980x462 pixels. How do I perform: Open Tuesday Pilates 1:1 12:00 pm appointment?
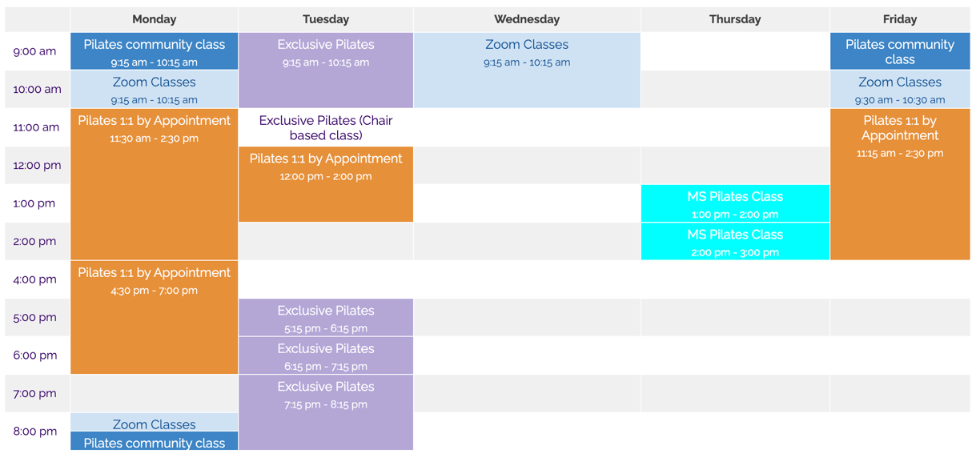[x=326, y=184]
